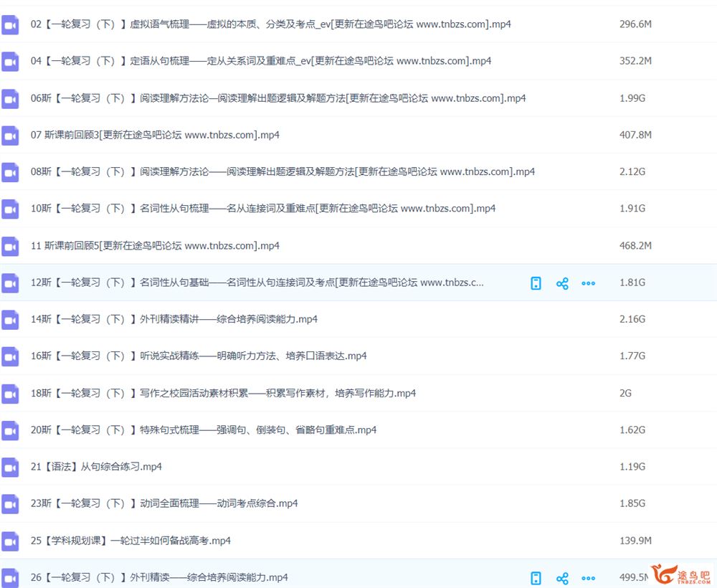Open file 21【语法】从句综合练习.mp4

(96, 467)
